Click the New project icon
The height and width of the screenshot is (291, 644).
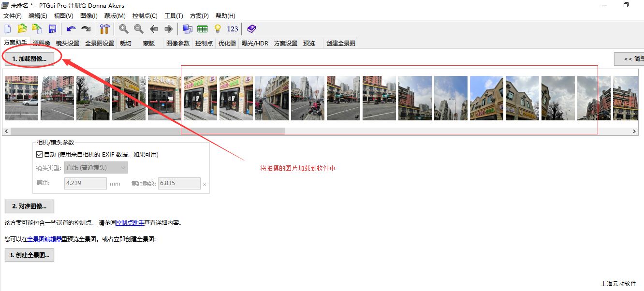(8, 29)
